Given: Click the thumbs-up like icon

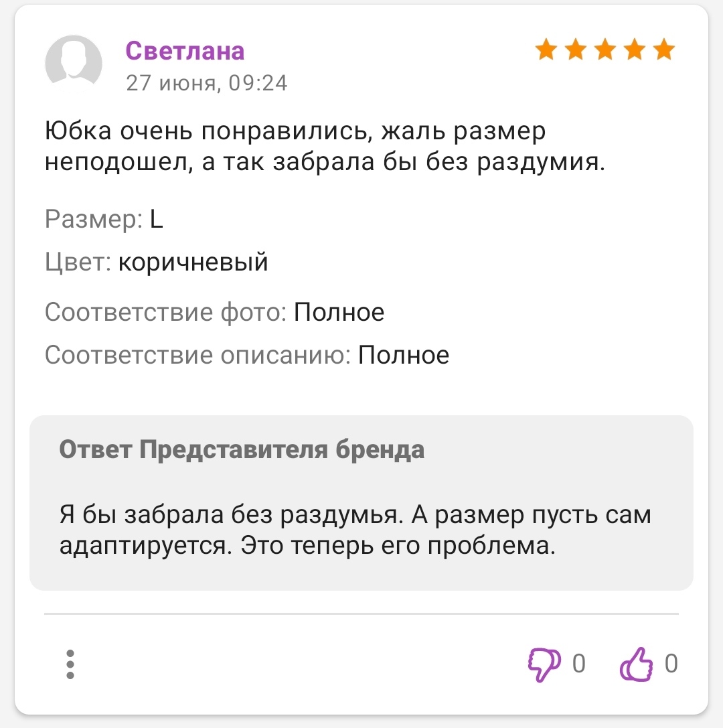Looking at the screenshot, I should pyautogui.click(x=637, y=664).
